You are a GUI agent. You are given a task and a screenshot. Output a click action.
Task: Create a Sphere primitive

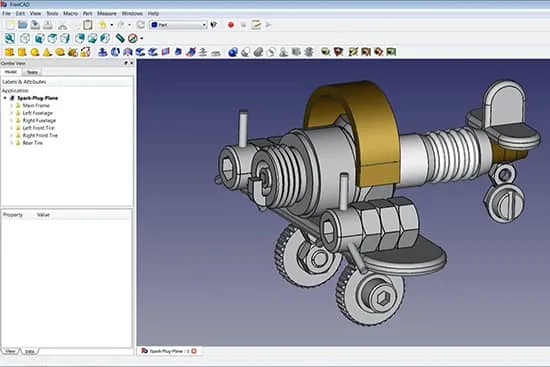(35, 52)
